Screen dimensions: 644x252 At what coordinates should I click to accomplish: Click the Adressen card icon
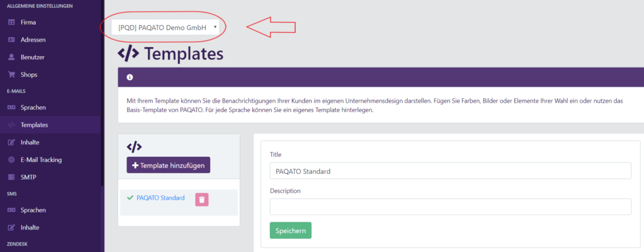[11, 40]
